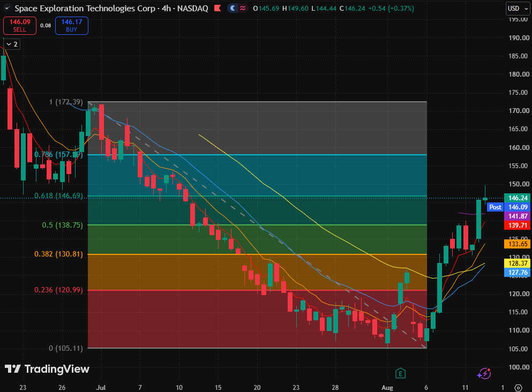532x392 pixels.
Task: Click the 190.00 level on the price axis
Action: click(519, 37)
